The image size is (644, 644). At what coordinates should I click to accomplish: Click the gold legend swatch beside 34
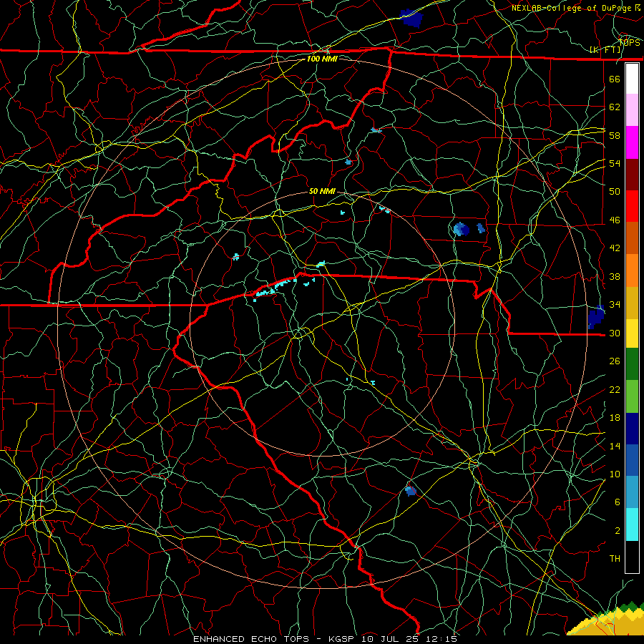click(x=632, y=303)
